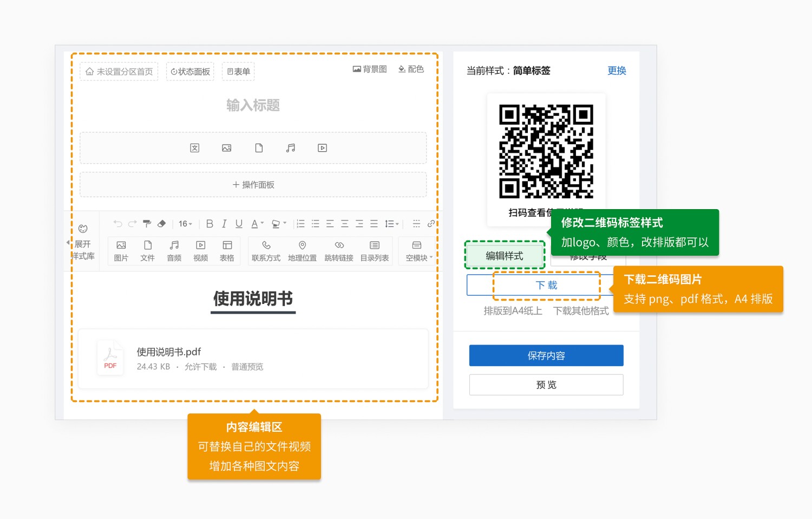Justify the text alignment
Viewport: 812px width, 519px height.
(x=374, y=224)
